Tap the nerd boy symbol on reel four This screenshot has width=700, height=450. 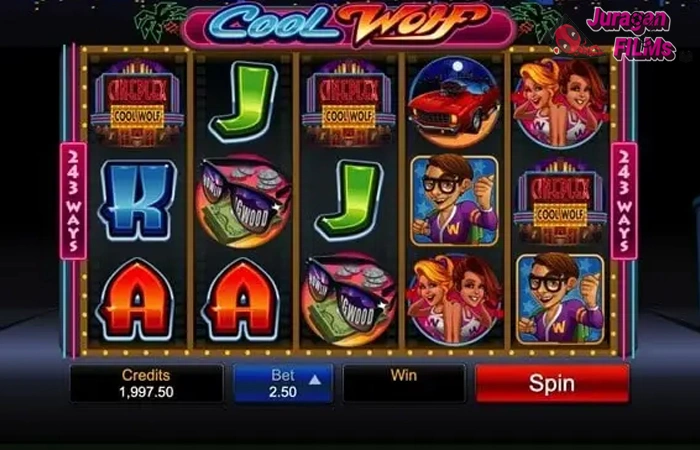[x=454, y=201]
